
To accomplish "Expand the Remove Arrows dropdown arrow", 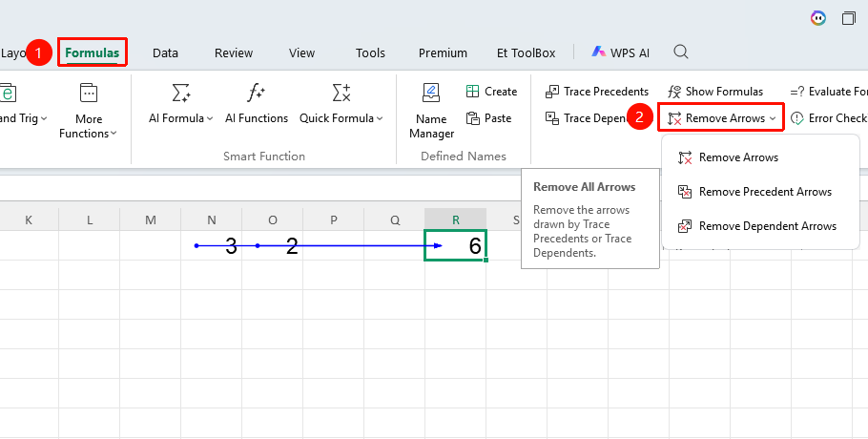I will (773, 118).
